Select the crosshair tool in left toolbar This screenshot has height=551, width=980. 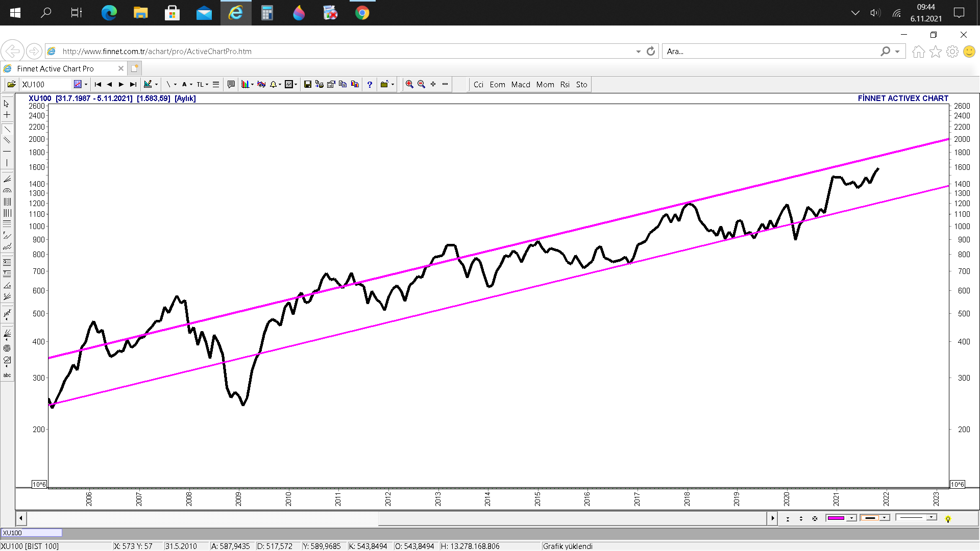[x=7, y=115]
